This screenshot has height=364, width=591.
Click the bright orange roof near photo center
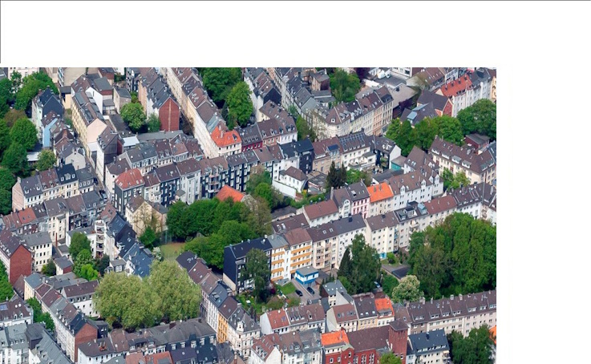tap(230, 194)
